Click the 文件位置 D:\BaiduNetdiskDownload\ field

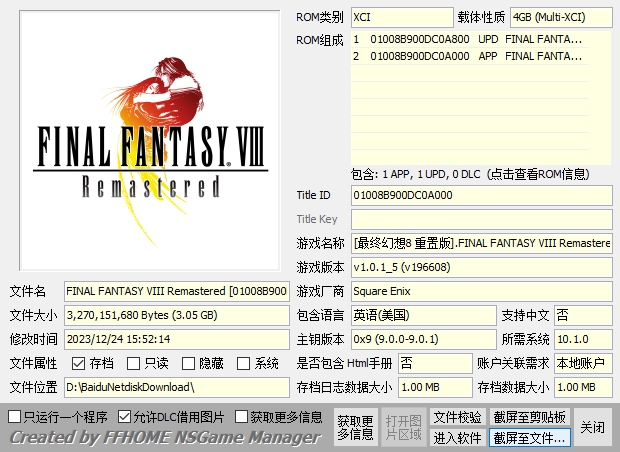pos(177,387)
